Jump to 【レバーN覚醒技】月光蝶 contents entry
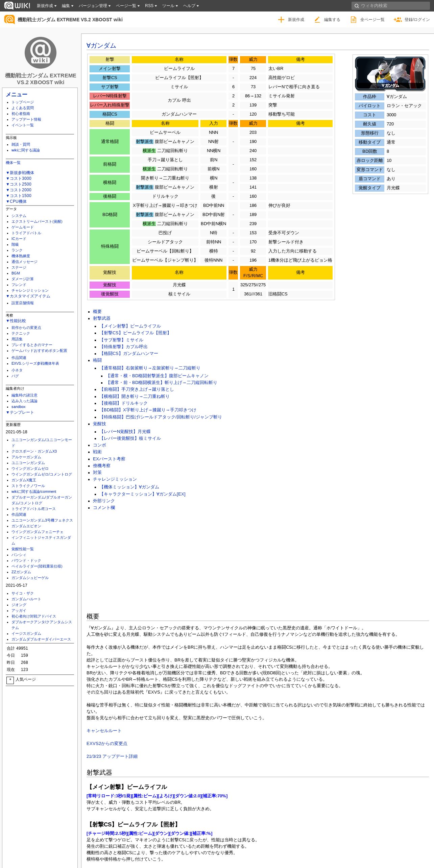This screenshot has height=868, width=434. click(125, 432)
